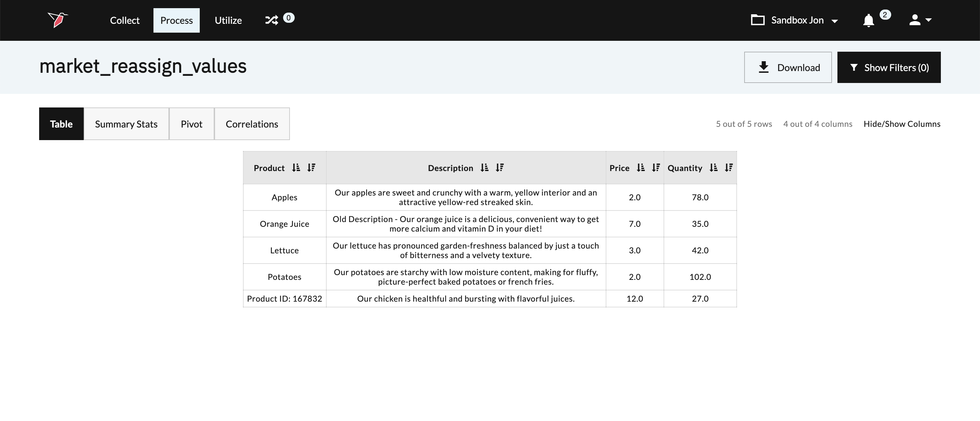Screen dimensions: 980x421
Task: Click the shuffle pipeline icon
Action: click(271, 20)
